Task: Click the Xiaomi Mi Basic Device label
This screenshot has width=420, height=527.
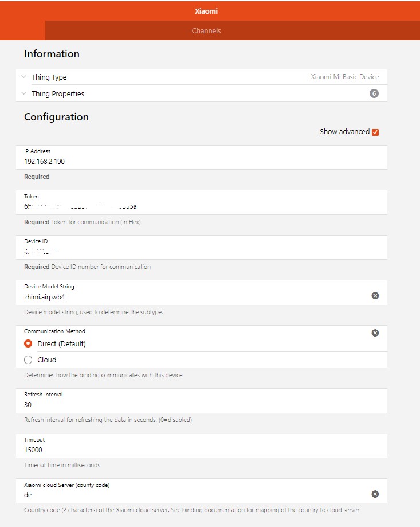Action: pos(344,77)
